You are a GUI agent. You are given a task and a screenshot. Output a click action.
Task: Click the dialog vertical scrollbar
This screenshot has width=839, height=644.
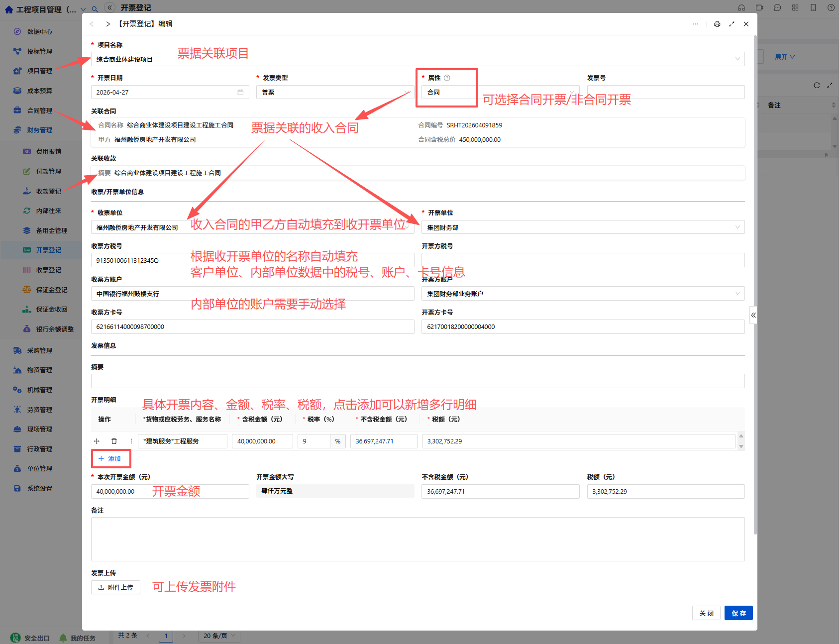pos(755,285)
